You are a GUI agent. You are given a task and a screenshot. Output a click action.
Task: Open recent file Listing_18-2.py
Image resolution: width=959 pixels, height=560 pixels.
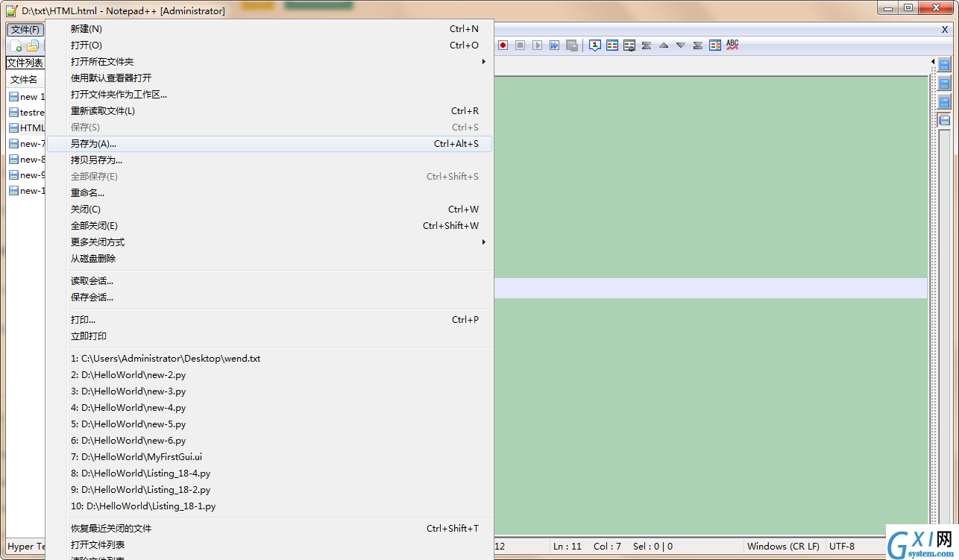pos(269,490)
